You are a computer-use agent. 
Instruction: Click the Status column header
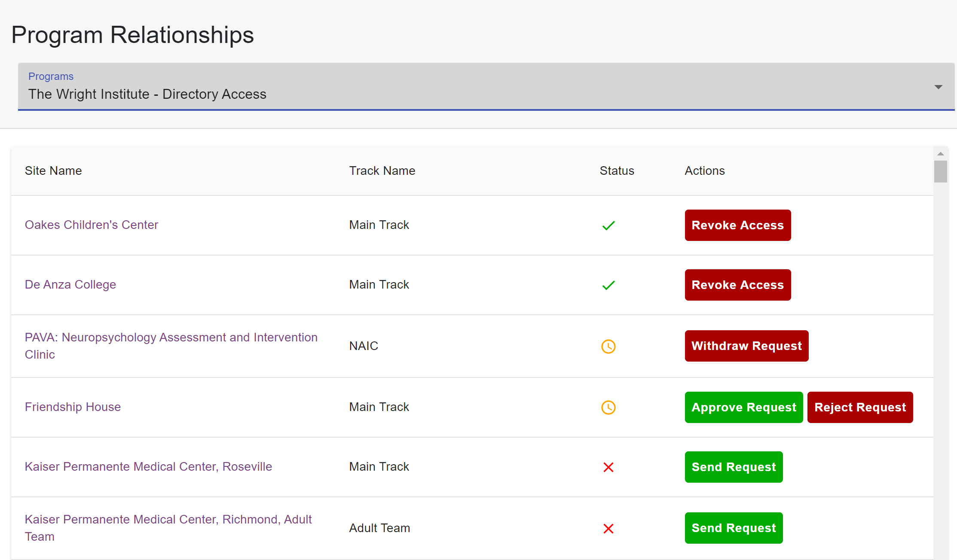(x=617, y=170)
